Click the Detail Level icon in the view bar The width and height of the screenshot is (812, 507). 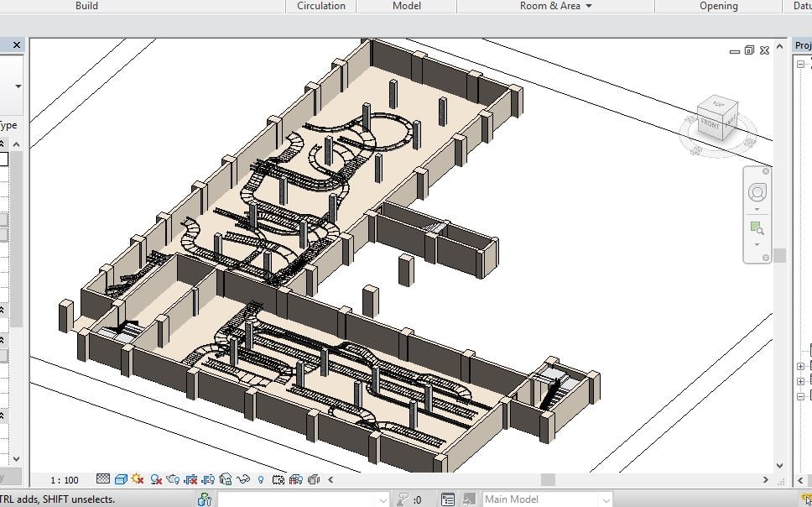click(101, 478)
